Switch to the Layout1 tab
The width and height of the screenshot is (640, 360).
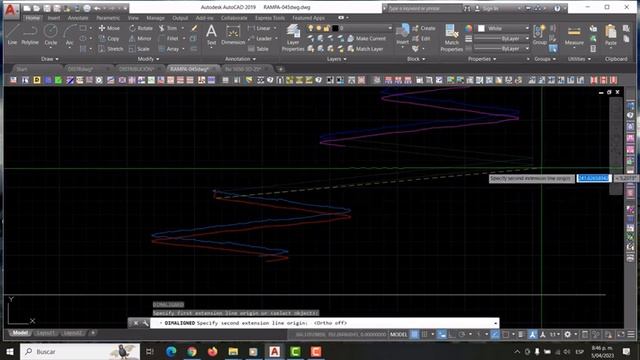coord(45,333)
